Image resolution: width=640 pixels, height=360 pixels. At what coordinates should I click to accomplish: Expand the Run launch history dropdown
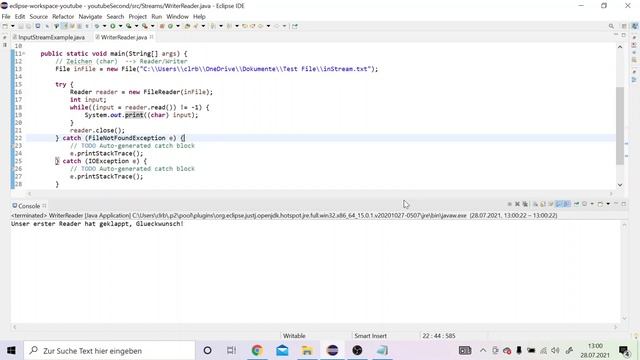[x=120, y=26]
